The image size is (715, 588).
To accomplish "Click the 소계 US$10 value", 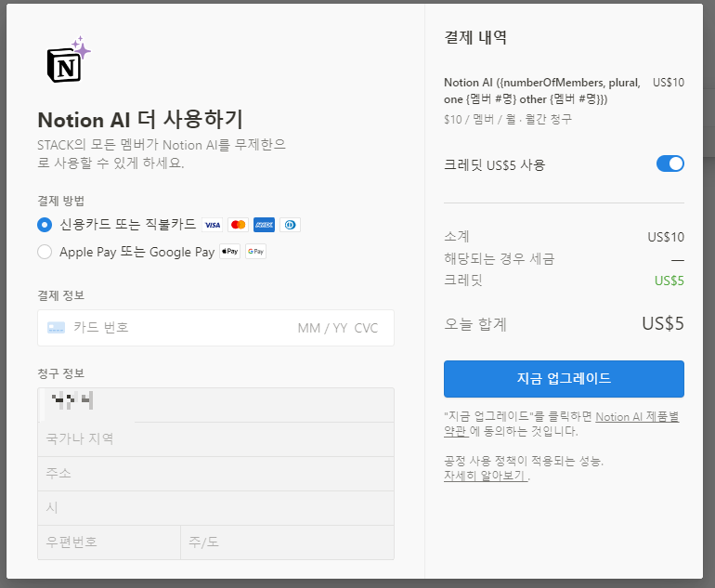I will [x=666, y=237].
